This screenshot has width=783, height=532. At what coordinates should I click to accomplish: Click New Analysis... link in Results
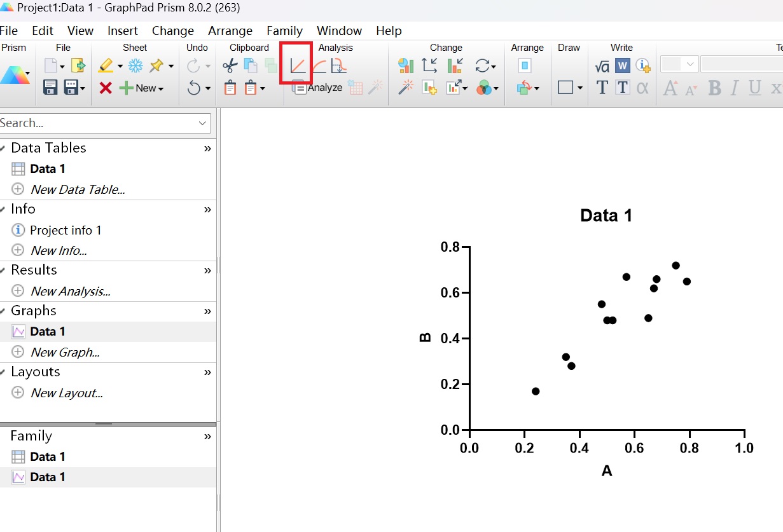click(x=70, y=291)
